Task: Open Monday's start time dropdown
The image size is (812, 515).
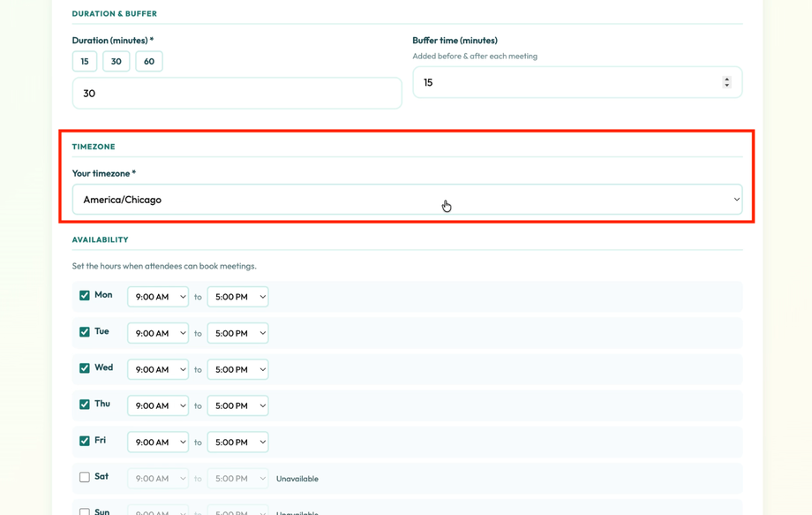Action: [157, 296]
